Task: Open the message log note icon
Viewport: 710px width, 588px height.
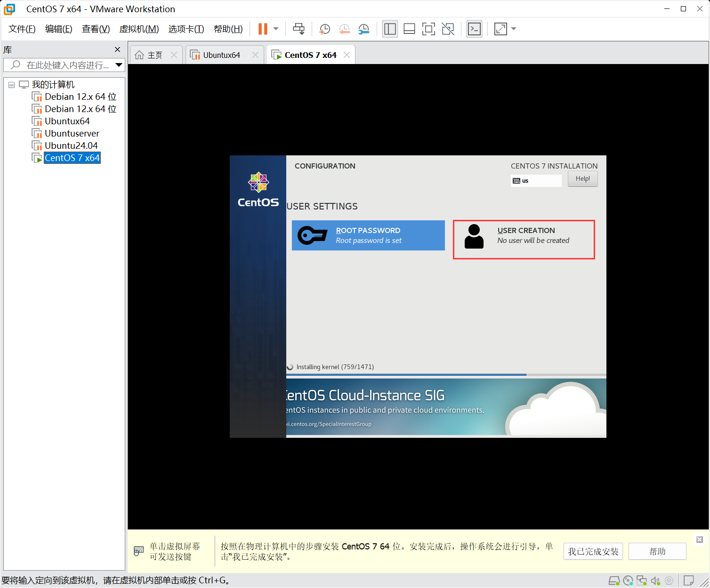Action: pyautogui.click(x=689, y=580)
